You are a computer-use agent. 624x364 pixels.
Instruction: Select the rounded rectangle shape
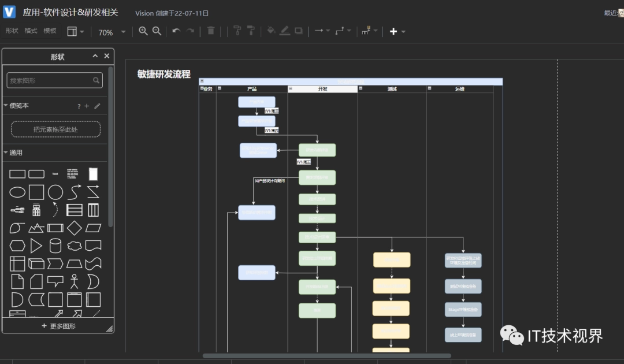pos(36,174)
